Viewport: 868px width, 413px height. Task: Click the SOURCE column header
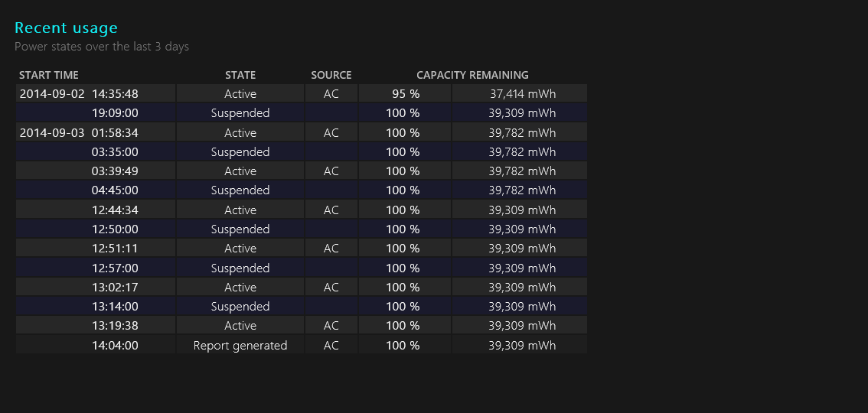[x=331, y=75]
